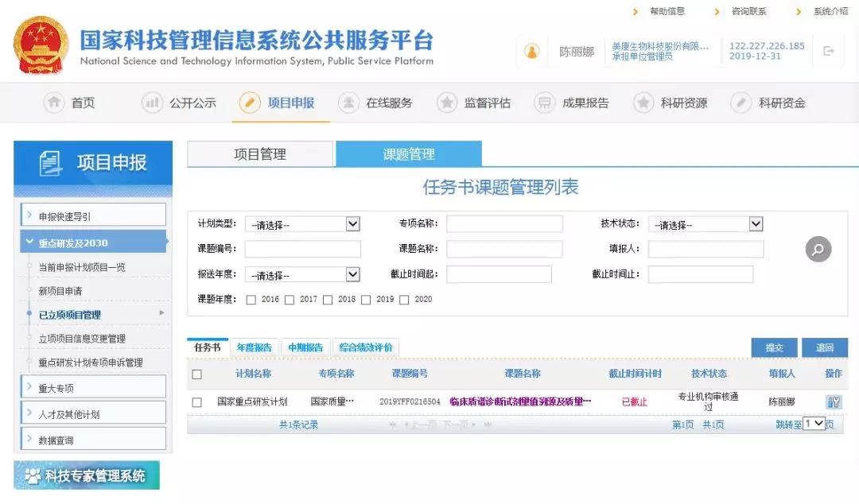Open 在线服务 navigation icon
The image size is (859, 504).
click(x=348, y=103)
